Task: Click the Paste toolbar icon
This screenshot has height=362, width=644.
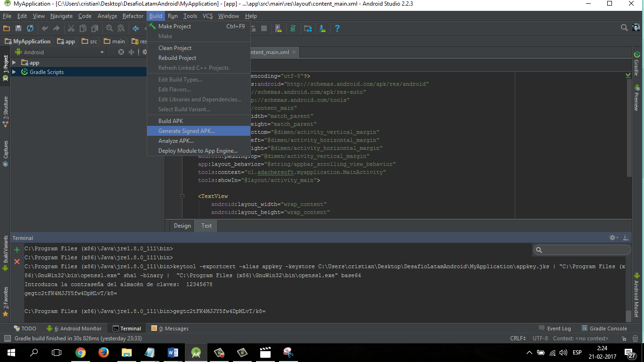Action: pyautogui.click(x=95, y=28)
